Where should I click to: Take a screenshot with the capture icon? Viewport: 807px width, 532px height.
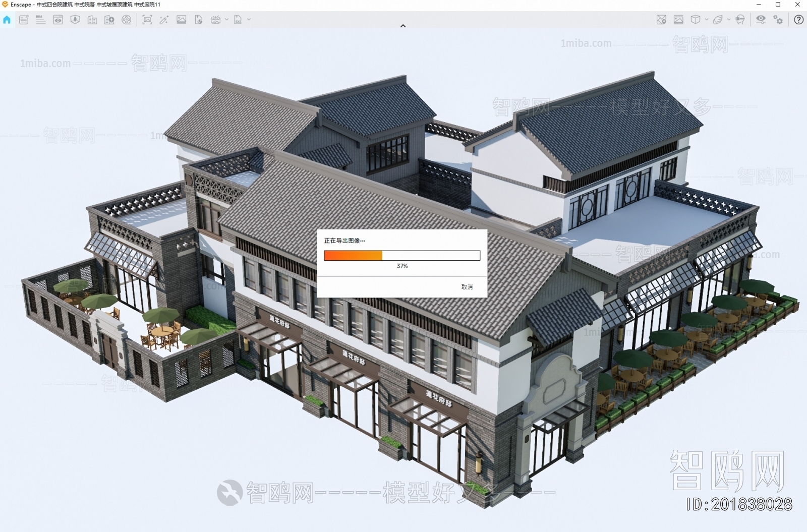(x=147, y=20)
